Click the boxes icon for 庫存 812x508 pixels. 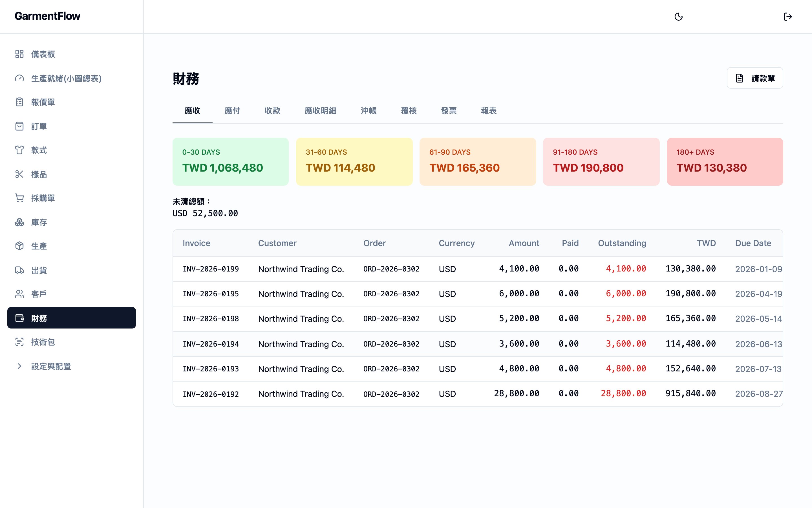pyautogui.click(x=19, y=222)
